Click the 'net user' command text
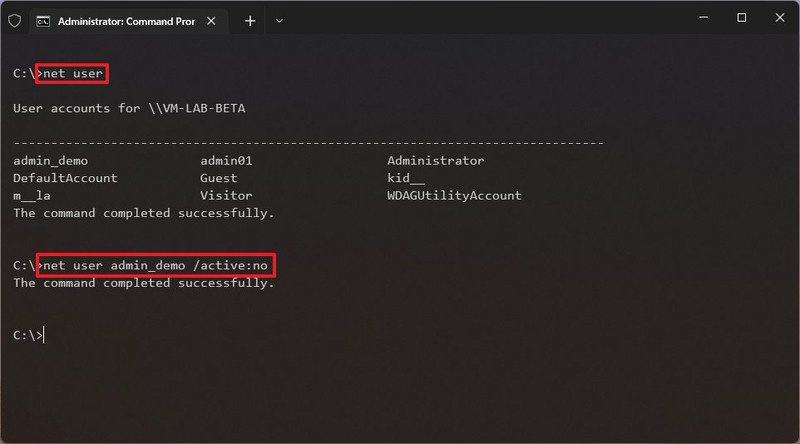The image size is (800, 444). (73, 73)
